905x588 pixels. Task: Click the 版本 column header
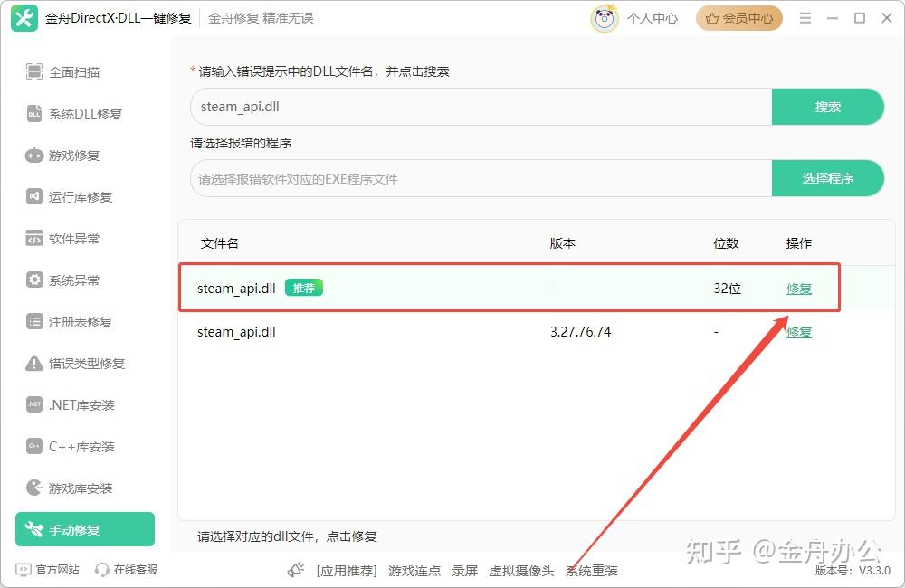pyautogui.click(x=562, y=243)
